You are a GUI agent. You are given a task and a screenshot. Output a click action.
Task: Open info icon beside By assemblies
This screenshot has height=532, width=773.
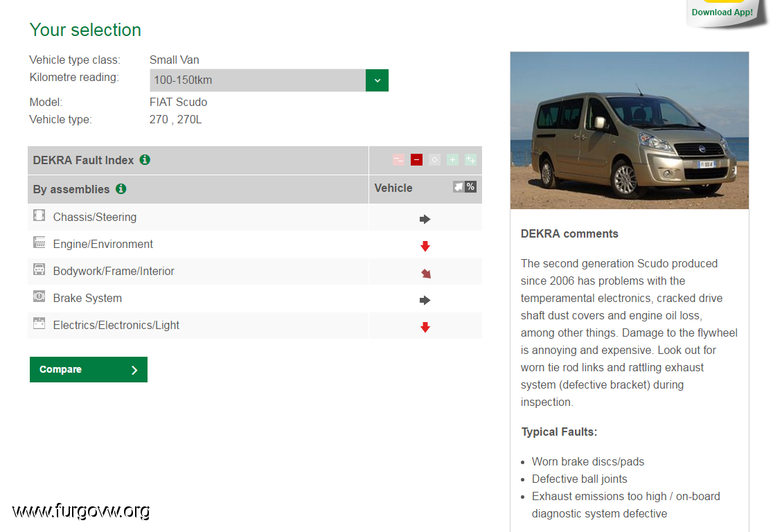121,189
